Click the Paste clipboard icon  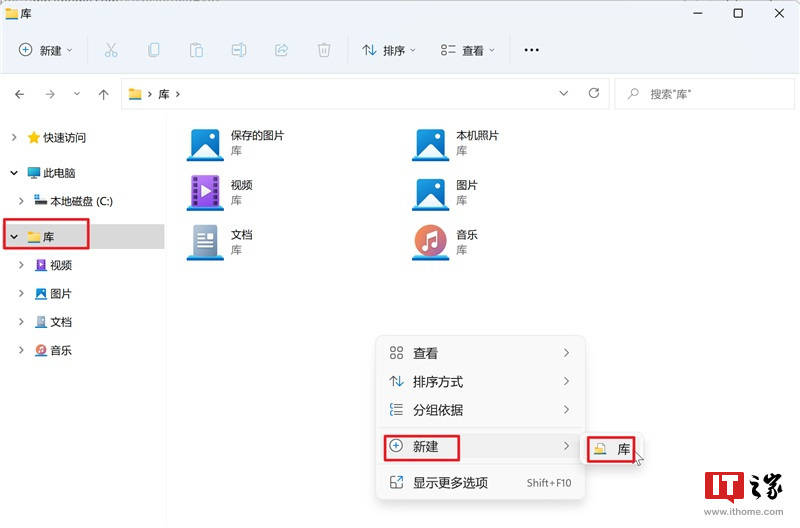pyautogui.click(x=196, y=50)
